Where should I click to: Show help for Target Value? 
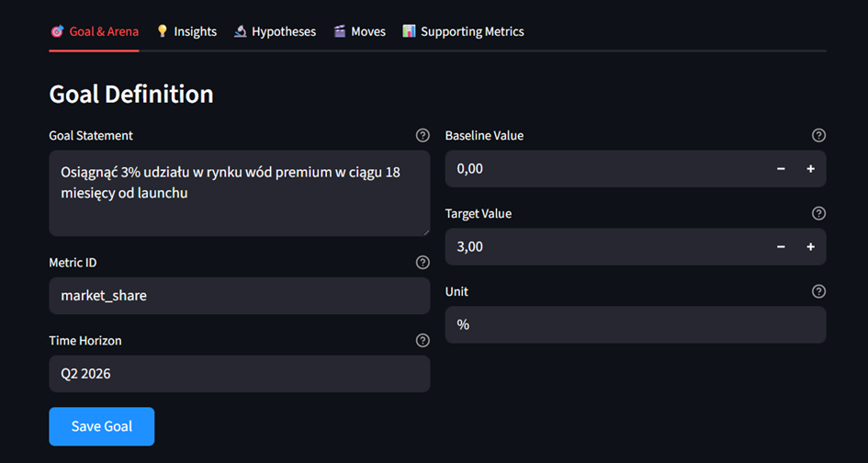click(x=818, y=214)
